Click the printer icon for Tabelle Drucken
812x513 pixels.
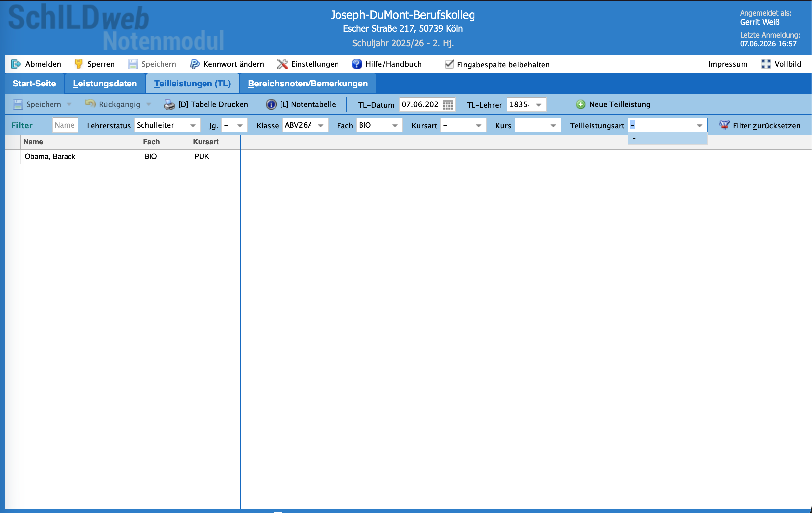point(169,104)
